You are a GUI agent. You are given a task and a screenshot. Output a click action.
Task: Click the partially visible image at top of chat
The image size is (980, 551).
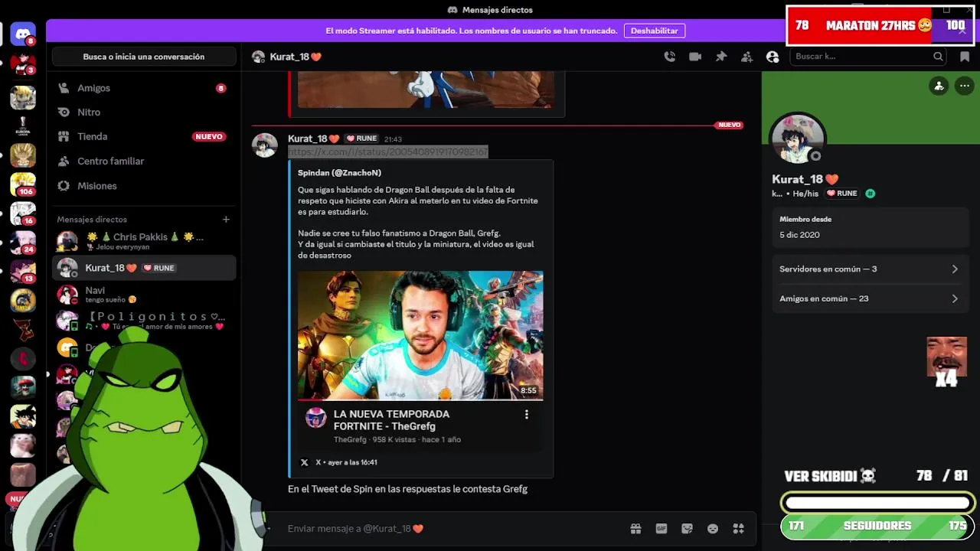point(426,90)
